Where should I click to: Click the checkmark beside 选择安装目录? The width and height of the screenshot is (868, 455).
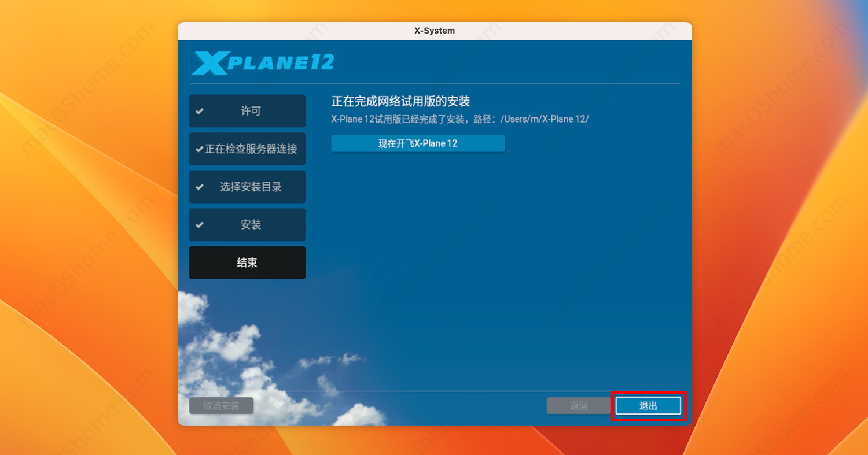(200, 187)
